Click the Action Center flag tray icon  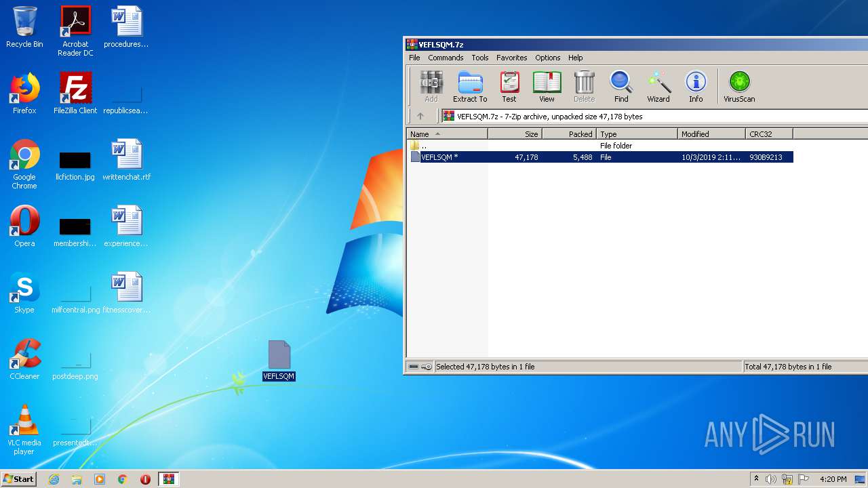(804, 479)
